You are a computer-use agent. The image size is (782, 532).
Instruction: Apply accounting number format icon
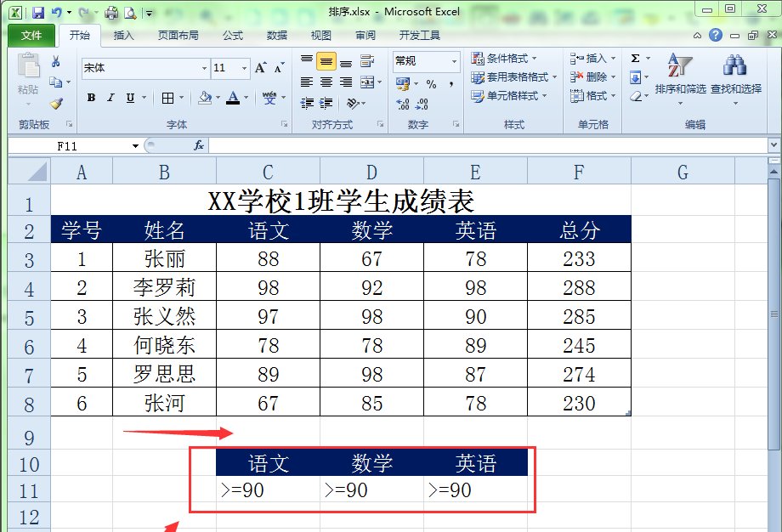coord(403,82)
